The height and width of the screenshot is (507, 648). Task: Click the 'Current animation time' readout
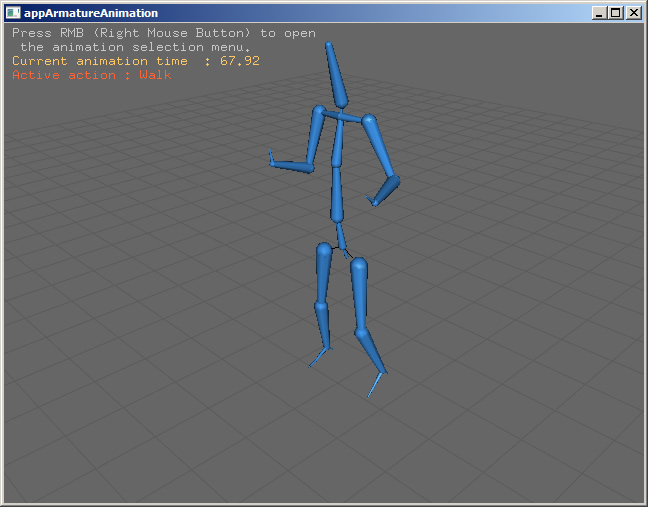click(135, 61)
